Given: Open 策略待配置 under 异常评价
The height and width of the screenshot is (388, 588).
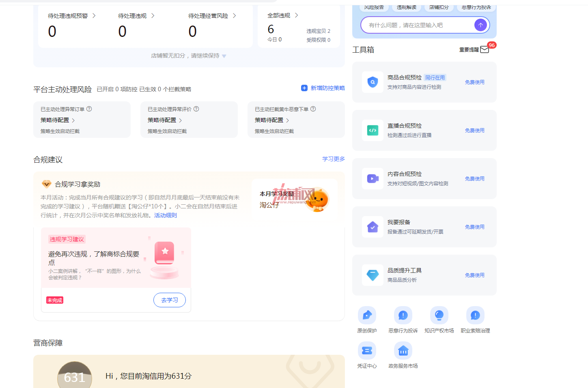Looking at the screenshot, I should (165, 120).
